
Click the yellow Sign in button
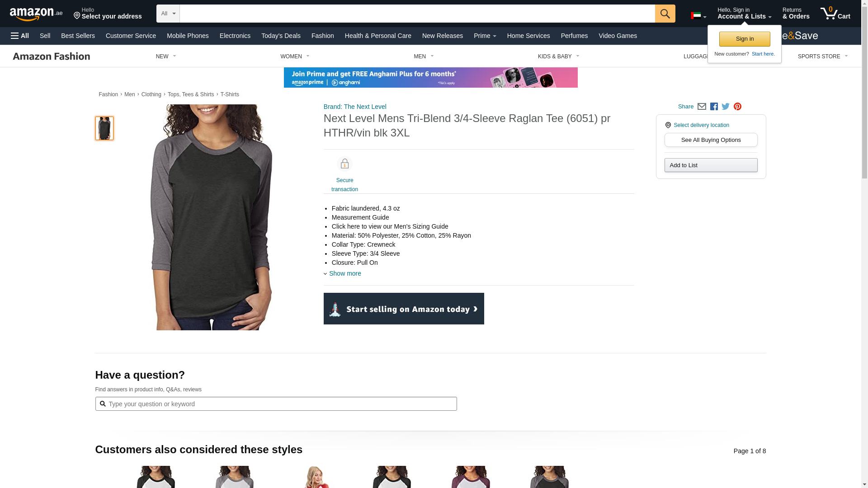[x=745, y=39]
